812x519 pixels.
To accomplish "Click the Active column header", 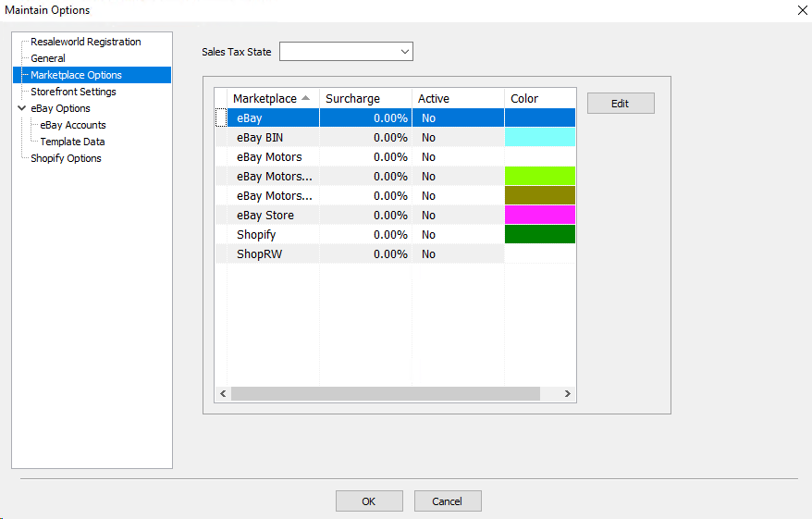I will point(459,98).
